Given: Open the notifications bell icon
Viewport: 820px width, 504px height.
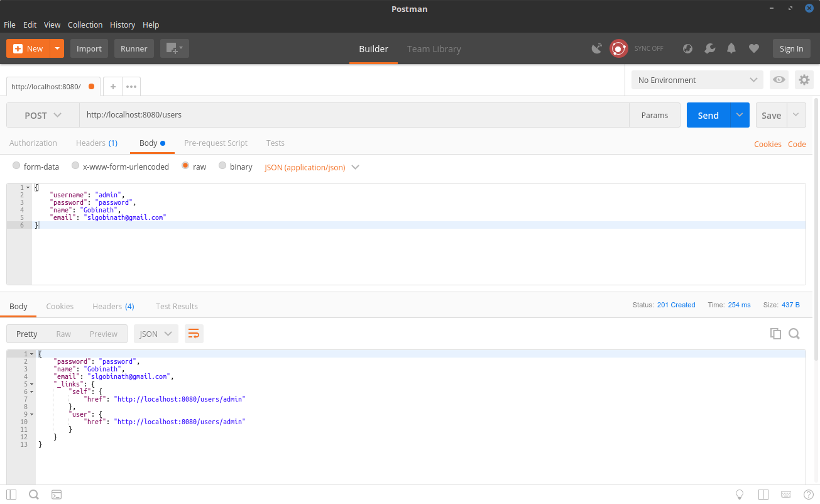Looking at the screenshot, I should tap(731, 48).
